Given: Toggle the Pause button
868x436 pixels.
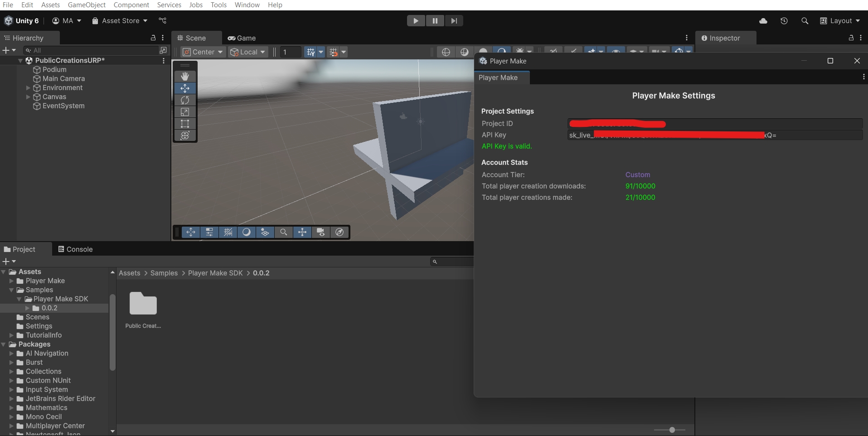Looking at the screenshot, I should click(435, 21).
